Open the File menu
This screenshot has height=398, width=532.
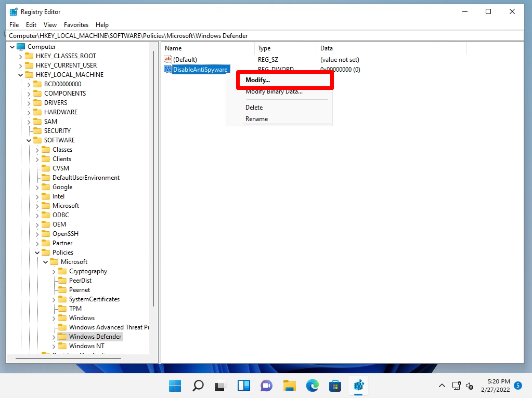tap(14, 25)
